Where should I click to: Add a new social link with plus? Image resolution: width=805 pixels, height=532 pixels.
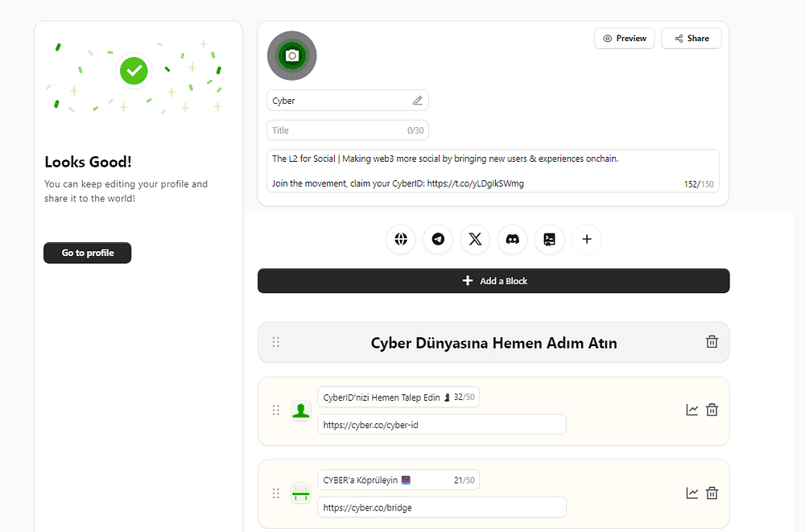(x=587, y=239)
